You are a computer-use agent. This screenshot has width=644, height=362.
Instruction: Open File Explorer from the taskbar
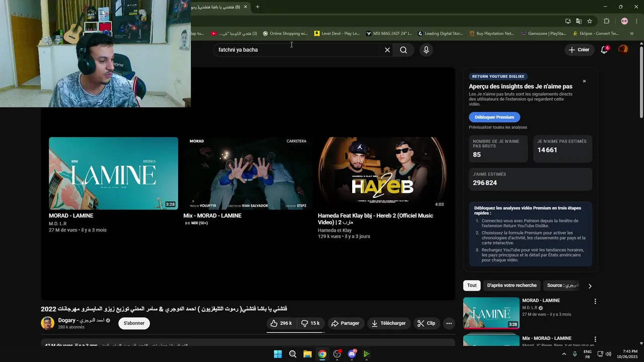pos(307,354)
